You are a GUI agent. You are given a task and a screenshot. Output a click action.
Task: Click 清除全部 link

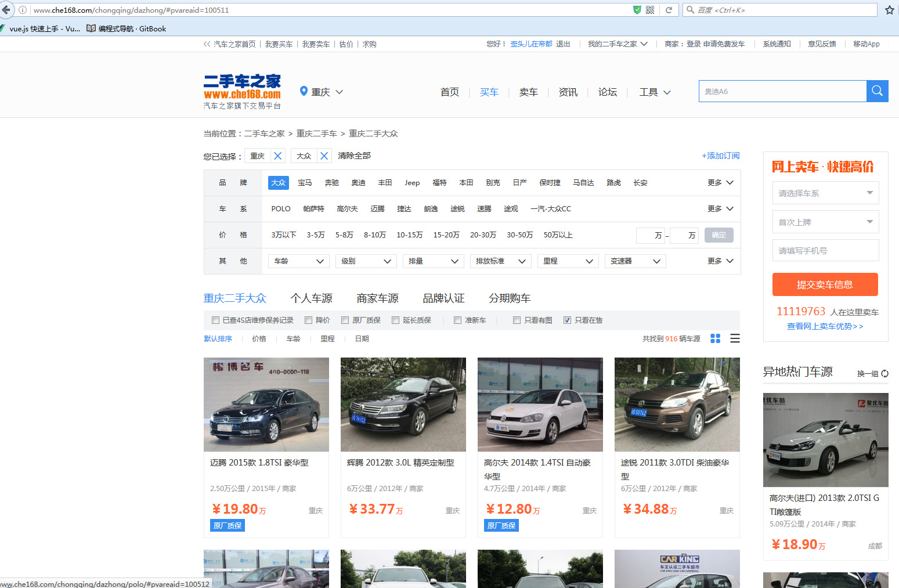[x=355, y=156]
